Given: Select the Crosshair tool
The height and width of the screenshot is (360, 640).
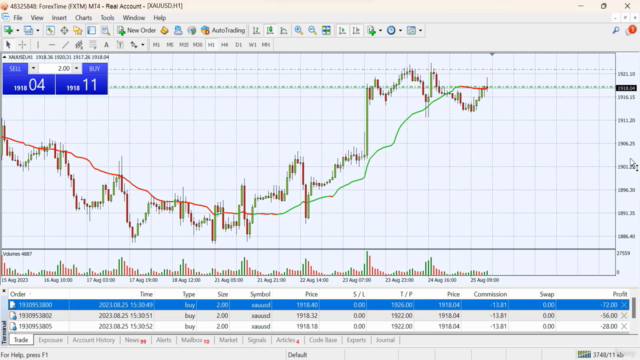Looking at the screenshot, I should pyautogui.click(x=22, y=45).
